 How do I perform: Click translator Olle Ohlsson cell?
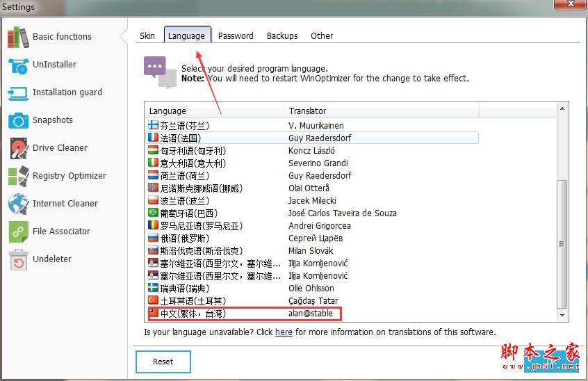[x=311, y=288]
